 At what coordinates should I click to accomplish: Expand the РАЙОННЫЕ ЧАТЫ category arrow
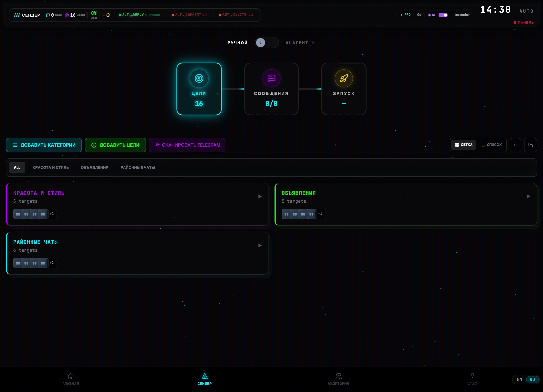260,246
